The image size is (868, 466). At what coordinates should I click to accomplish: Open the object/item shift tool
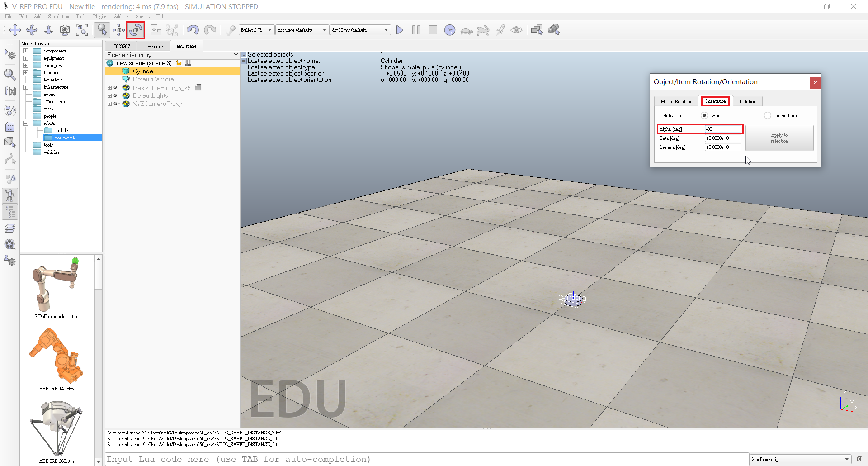[x=119, y=30]
